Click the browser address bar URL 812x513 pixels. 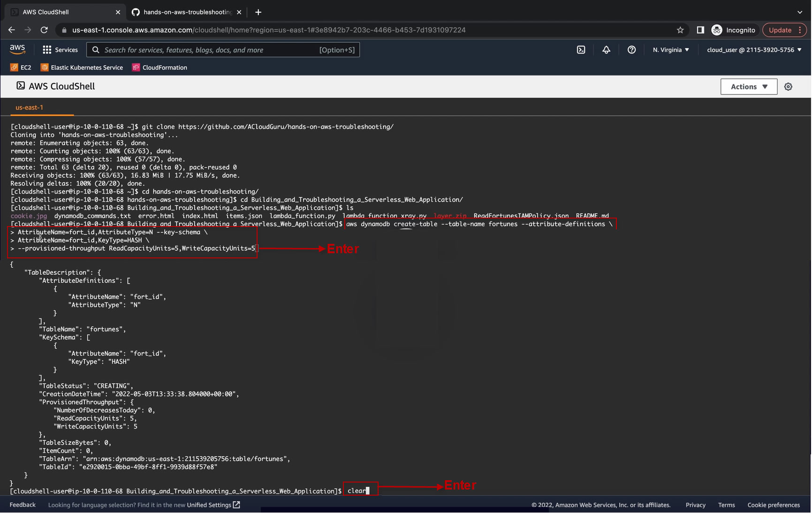(269, 30)
